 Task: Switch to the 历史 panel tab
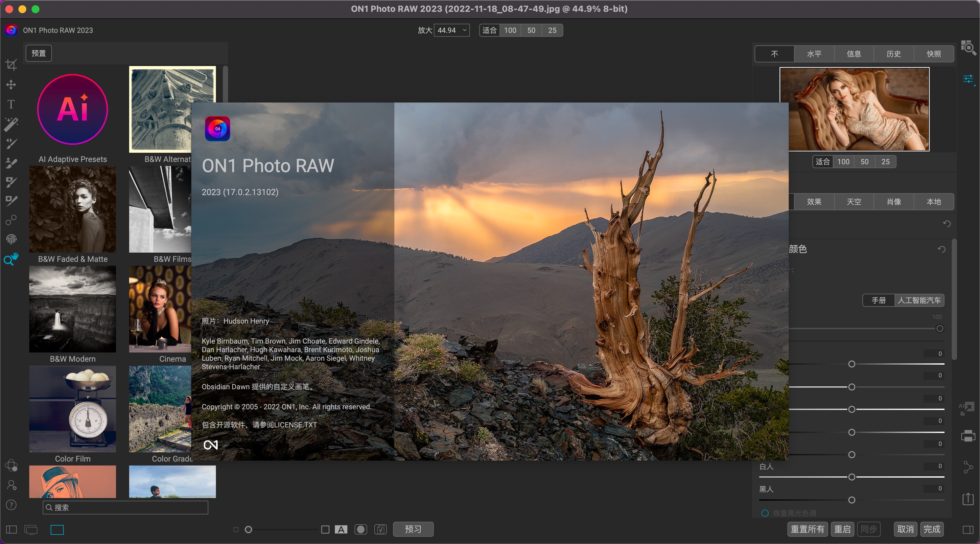894,54
